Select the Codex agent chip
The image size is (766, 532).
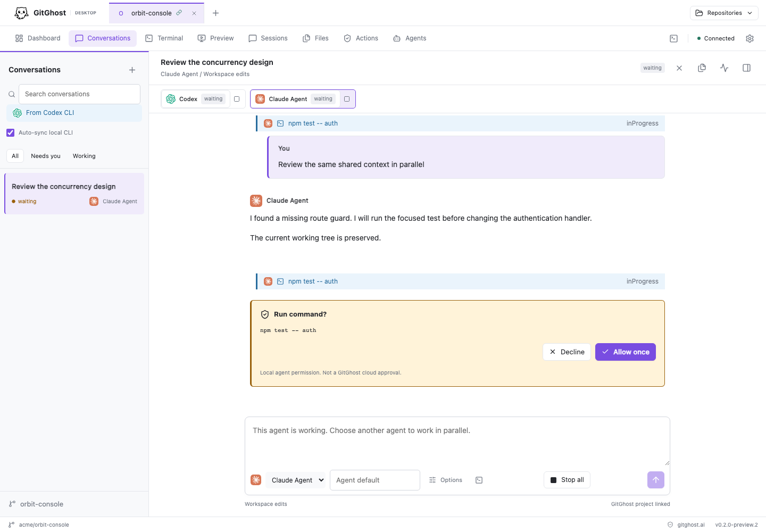click(195, 99)
